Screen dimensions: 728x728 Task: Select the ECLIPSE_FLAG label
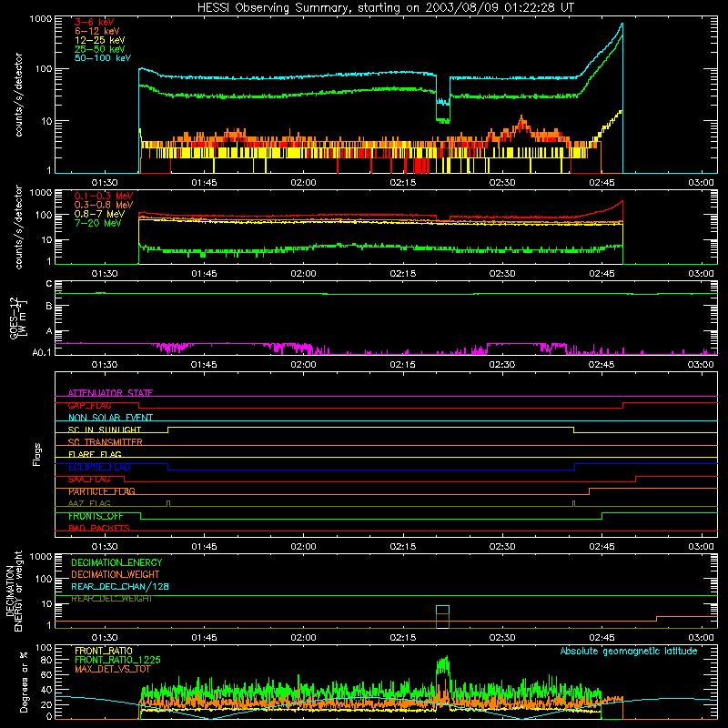(99, 467)
